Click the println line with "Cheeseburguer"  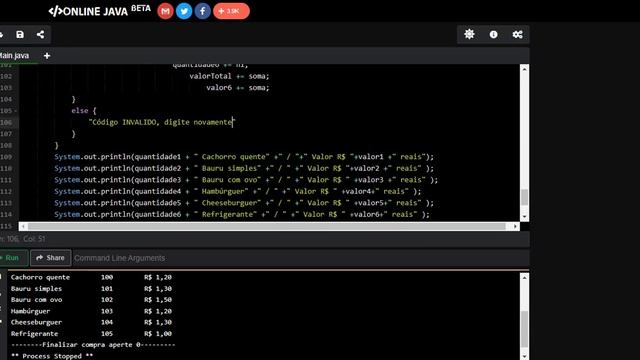click(244, 202)
